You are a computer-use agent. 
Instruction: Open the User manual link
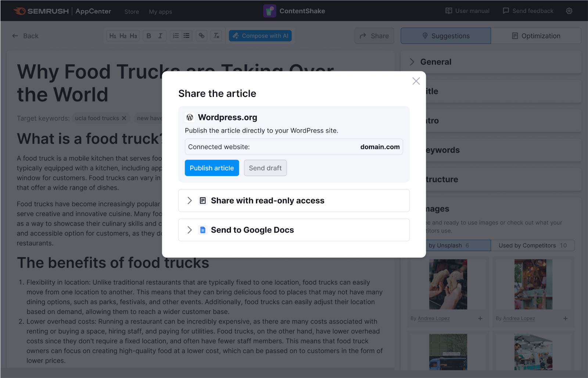pyautogui.click(x=467, y=11)
